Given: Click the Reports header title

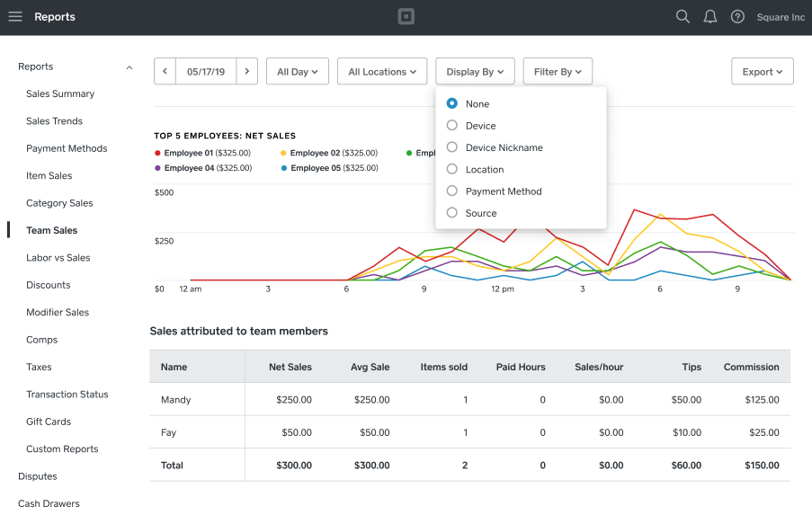Looking at the screenshot, I should [54, 16].
